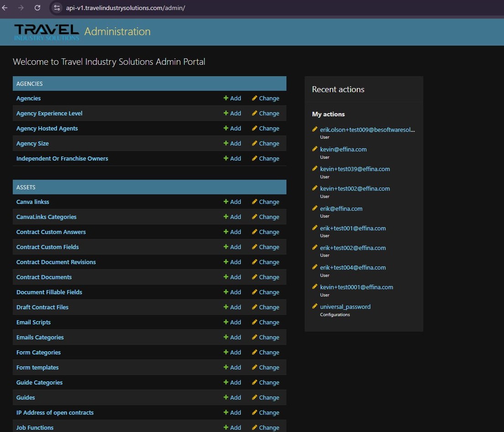
Task: Open the Canva linkss list
Action: click(33, 202)
